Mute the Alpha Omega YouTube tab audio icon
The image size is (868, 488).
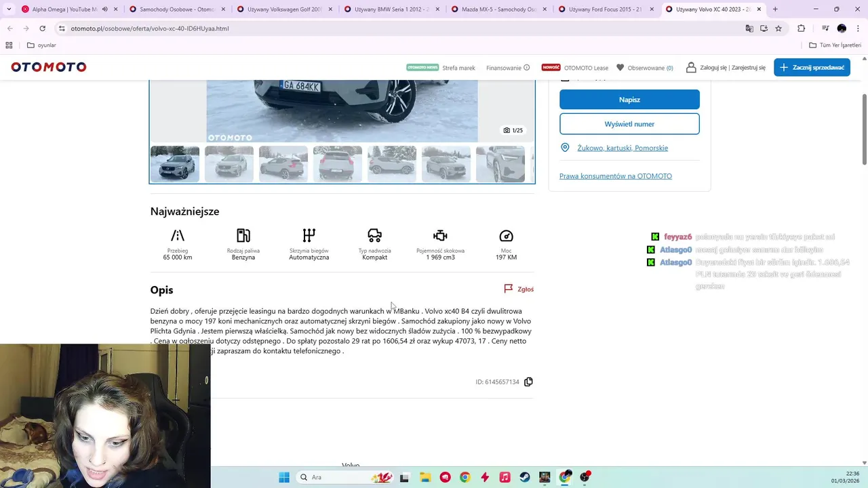(104, 9)
